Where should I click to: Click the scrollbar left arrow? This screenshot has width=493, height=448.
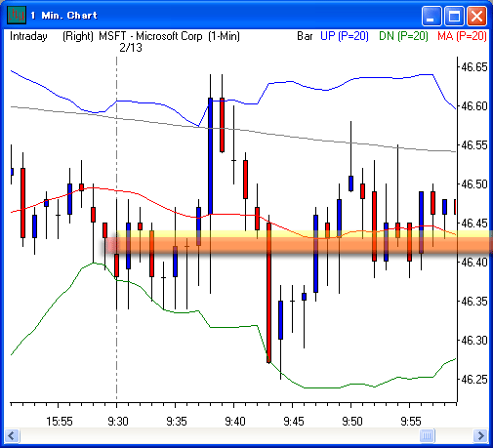coord(13,435)
